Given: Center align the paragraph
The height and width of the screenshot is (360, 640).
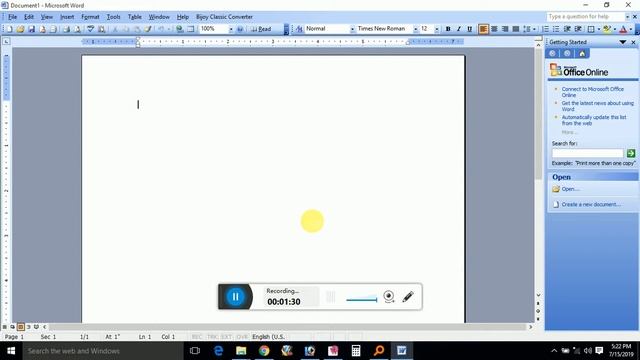Looking at the screenshot, I should click(x=494, y=29).
